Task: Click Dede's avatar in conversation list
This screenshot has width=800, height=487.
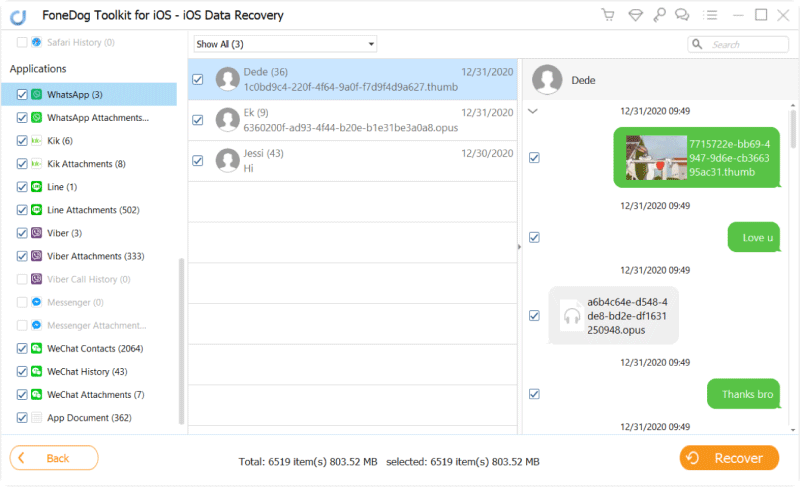Action: [x=228, y=79]
